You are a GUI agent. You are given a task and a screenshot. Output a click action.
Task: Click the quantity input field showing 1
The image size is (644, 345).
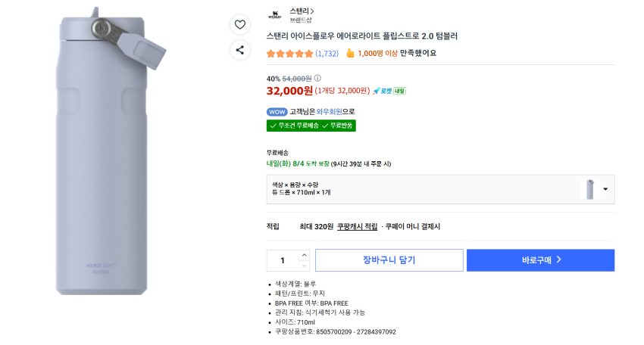point(283,260)
